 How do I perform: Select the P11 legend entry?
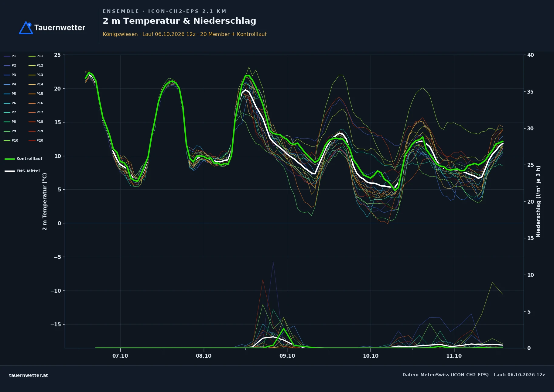tap(36, 56)
